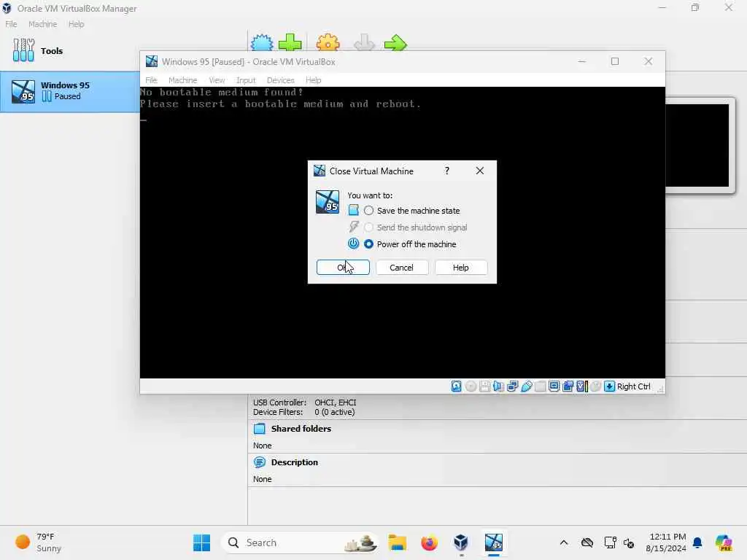Open Machine menu in Windows 95 VM window

point(182,80)
